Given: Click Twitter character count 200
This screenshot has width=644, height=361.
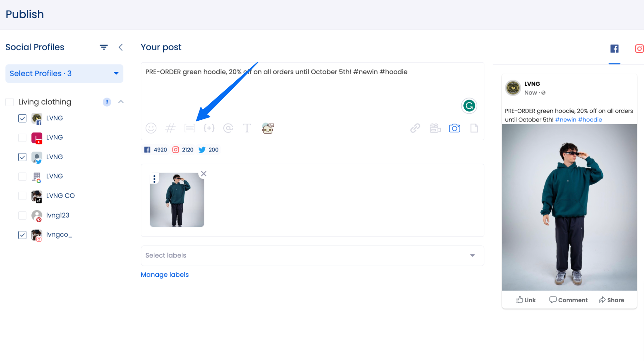Looking at the screenshot, I should click(x=209, y=150).
